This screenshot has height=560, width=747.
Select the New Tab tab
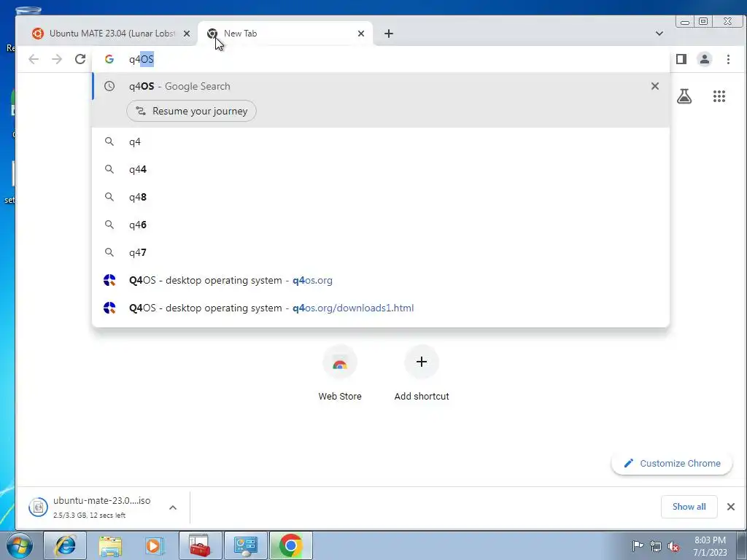coord(285,34)
